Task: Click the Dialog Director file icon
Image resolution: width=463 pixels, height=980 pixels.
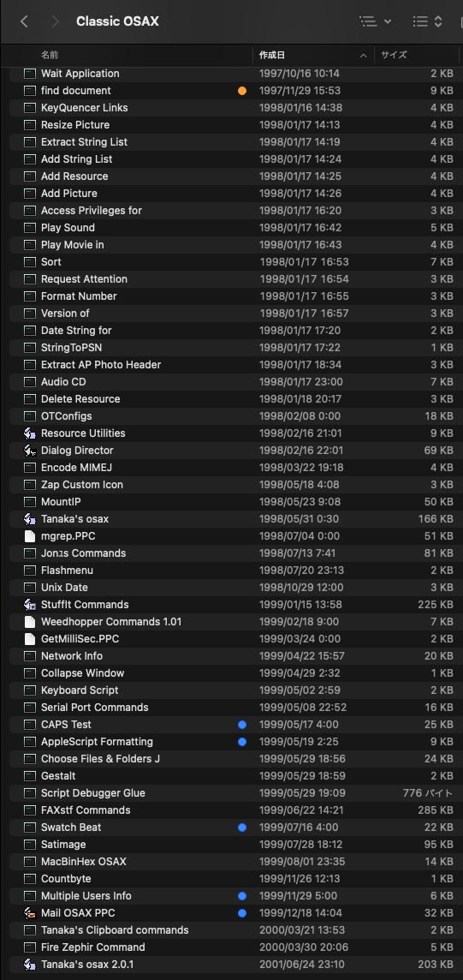Action: click(29, 450)
